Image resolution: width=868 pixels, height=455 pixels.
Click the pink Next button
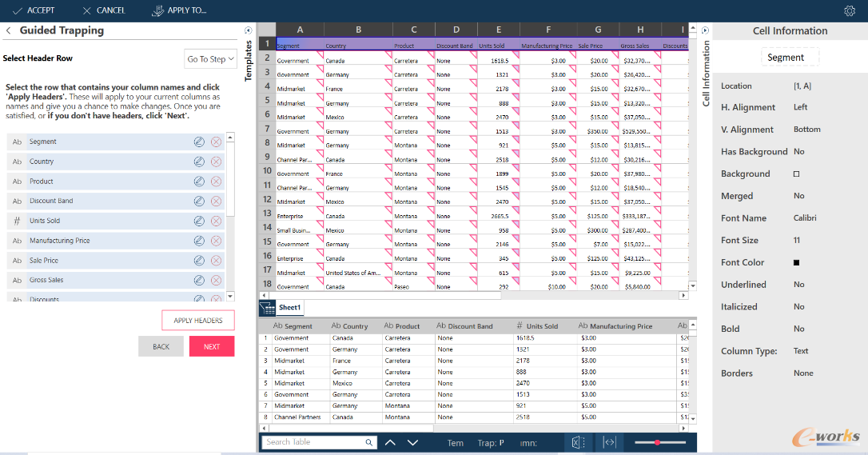211,346
